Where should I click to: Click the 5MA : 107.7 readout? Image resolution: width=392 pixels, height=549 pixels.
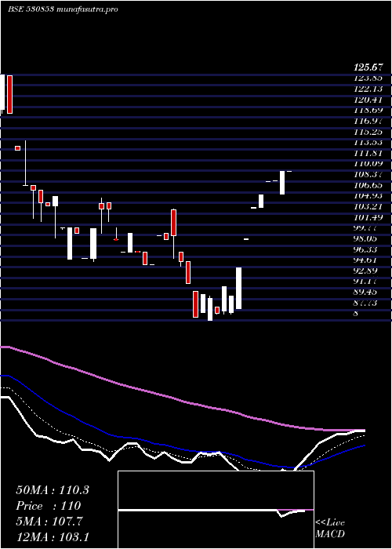click(x=49, y=522)
